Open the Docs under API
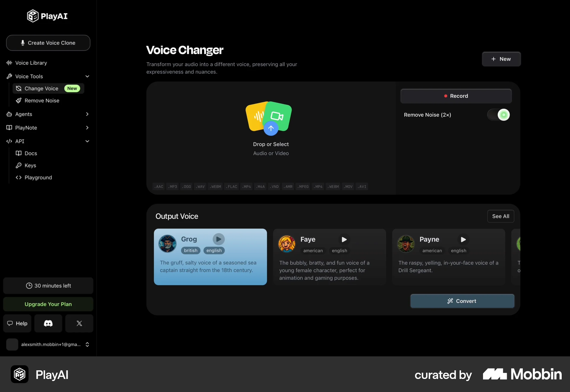 (31, 153)
